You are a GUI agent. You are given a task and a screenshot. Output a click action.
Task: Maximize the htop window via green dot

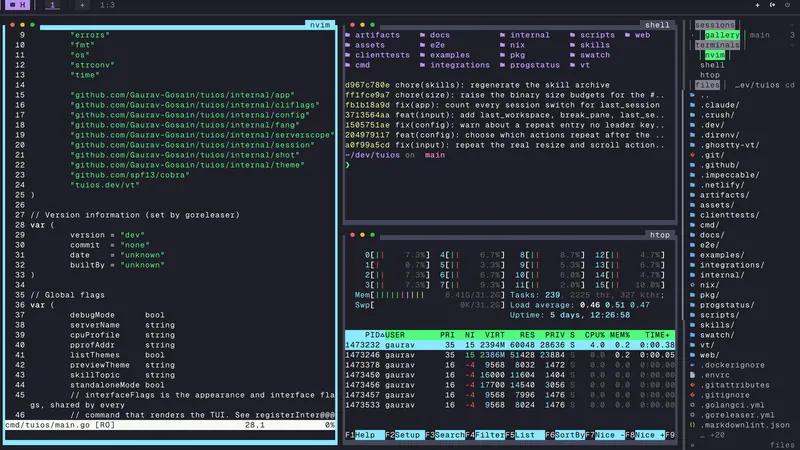coord(372,235)
